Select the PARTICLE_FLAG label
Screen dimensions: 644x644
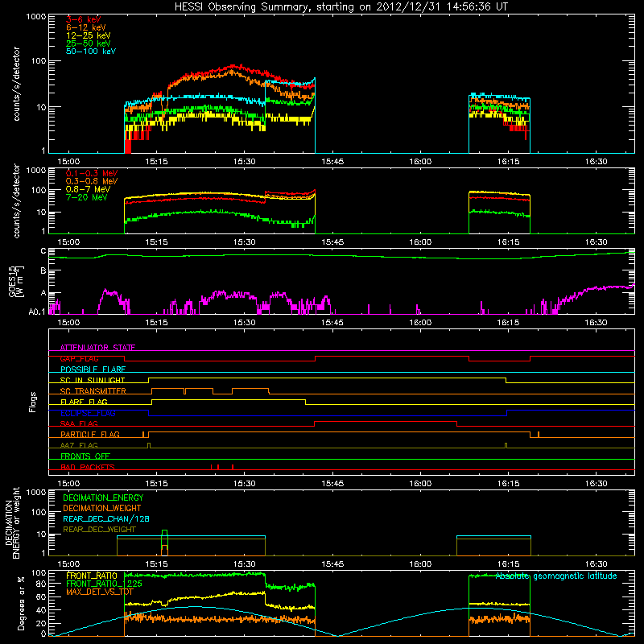(90, 435)
